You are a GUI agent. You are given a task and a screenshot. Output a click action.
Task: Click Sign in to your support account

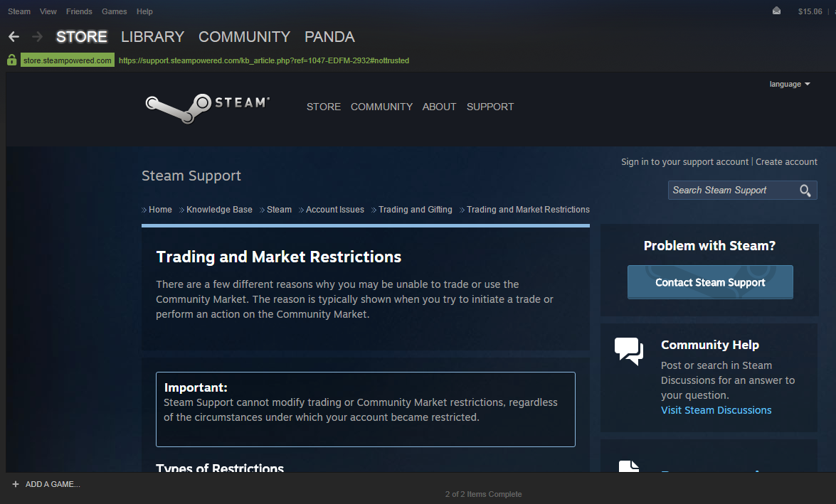click(684, 162)
